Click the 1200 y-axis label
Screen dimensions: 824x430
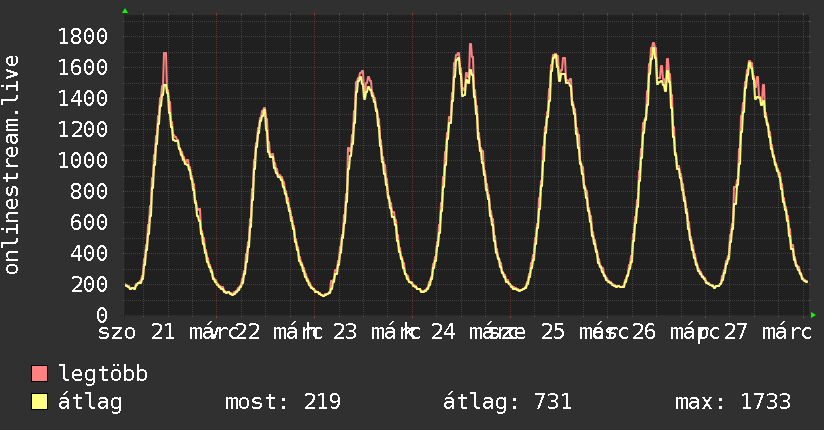(x=83, y=129)
